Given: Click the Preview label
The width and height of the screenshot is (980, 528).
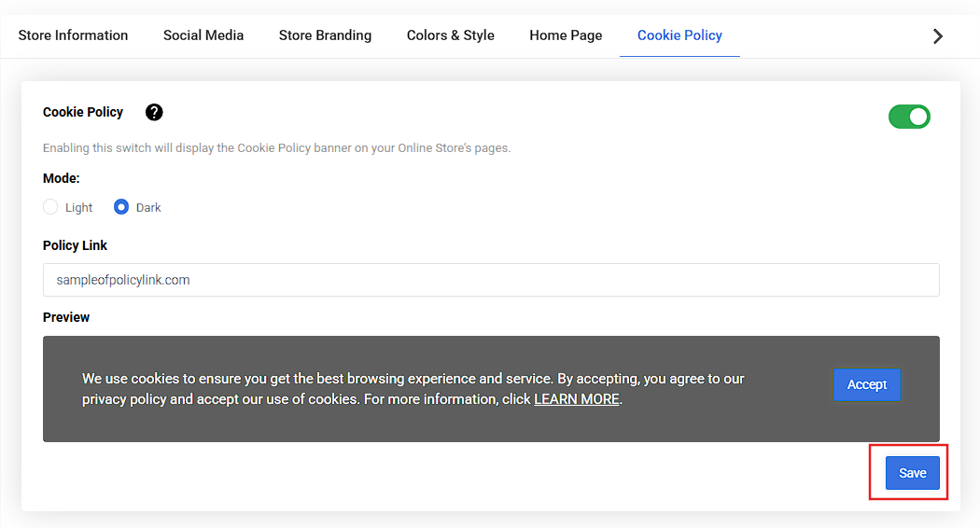Looking at the screenshot, I should tap(66, 317).
